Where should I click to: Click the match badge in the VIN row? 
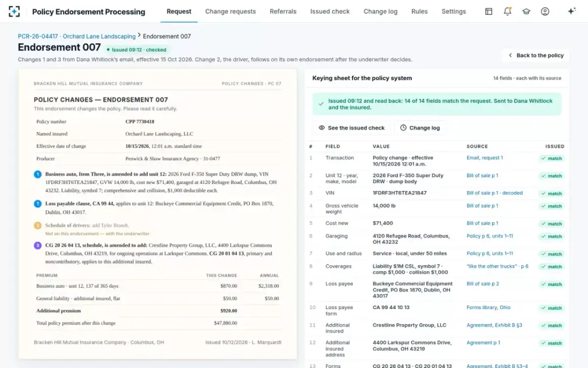coord(551,193)
